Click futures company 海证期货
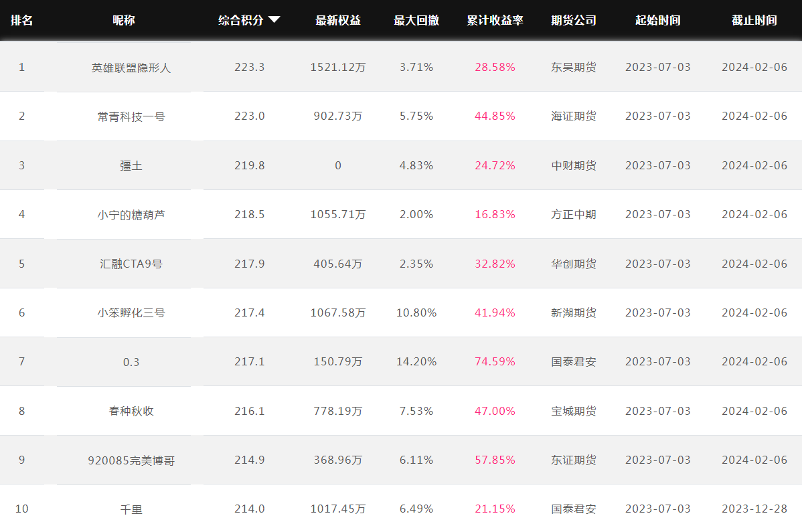Screen dimensions: 802x532 [573, 116]
